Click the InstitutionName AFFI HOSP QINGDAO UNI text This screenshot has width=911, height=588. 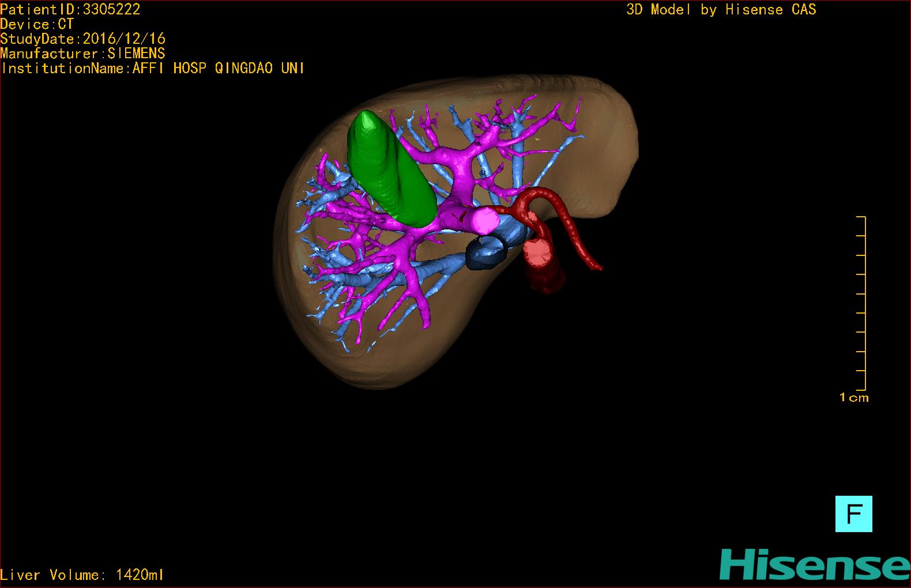[x=153, y=68]
